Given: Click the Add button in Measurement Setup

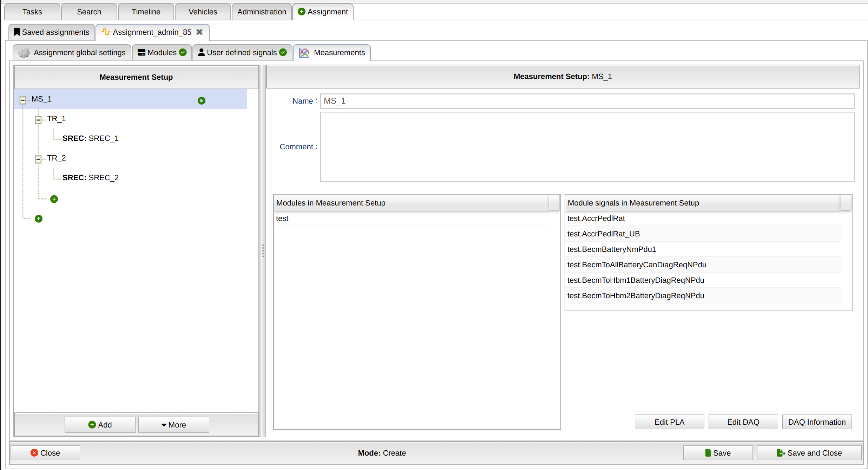Looking at the screenshot, I should (x=100, y=425).
